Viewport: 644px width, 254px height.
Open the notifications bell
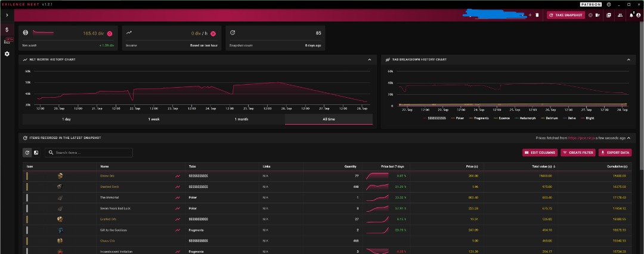click(631, 15)
